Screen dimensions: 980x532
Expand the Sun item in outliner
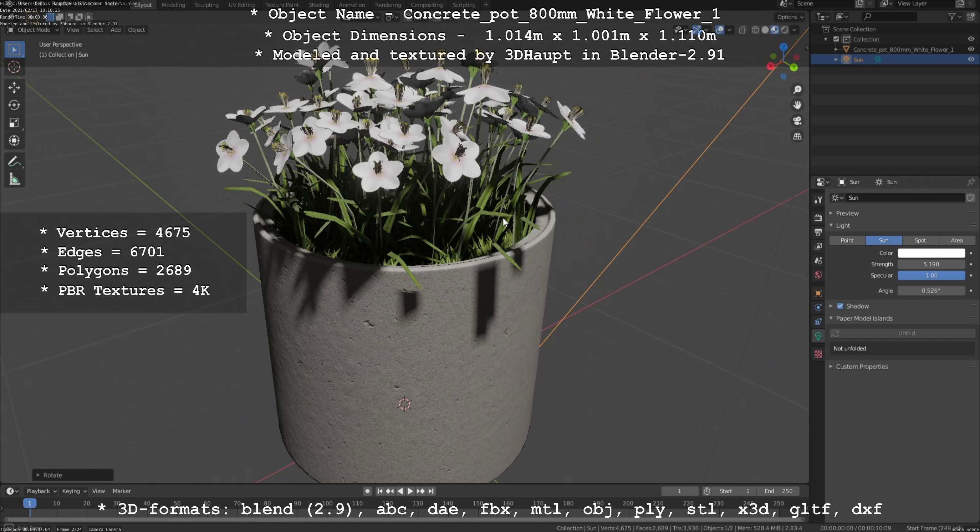[836, 59]
